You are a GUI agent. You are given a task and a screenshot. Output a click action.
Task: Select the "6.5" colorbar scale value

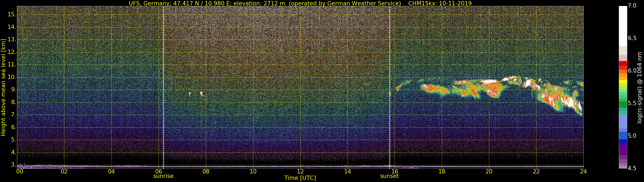632,38
